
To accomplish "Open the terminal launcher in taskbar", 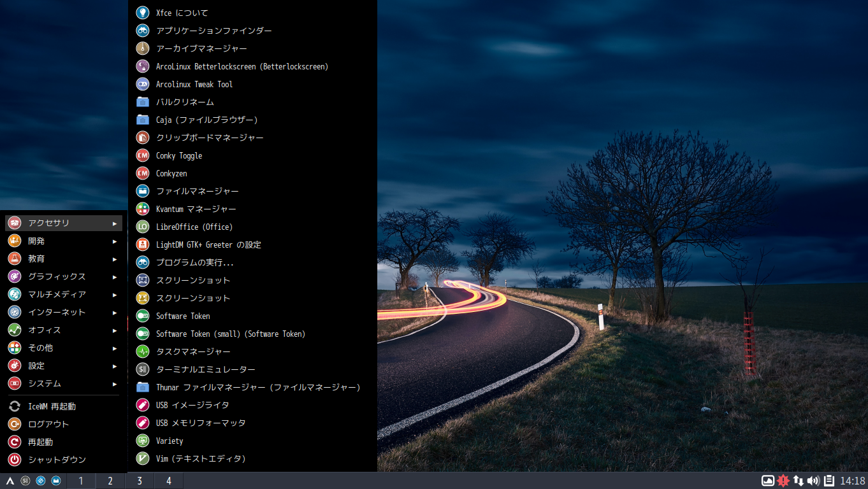I will [25, 481].
